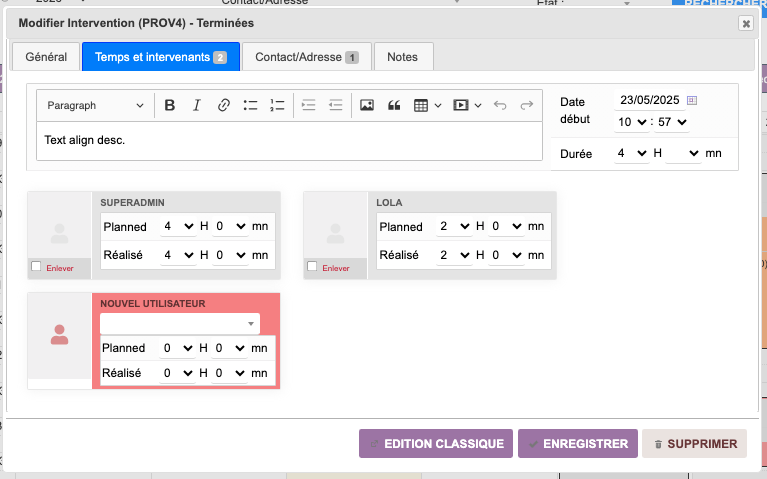Click the EDITION CLASSIQUE button
The height and width of the screenshot is (479, 767).
click(x=436, y=444)
